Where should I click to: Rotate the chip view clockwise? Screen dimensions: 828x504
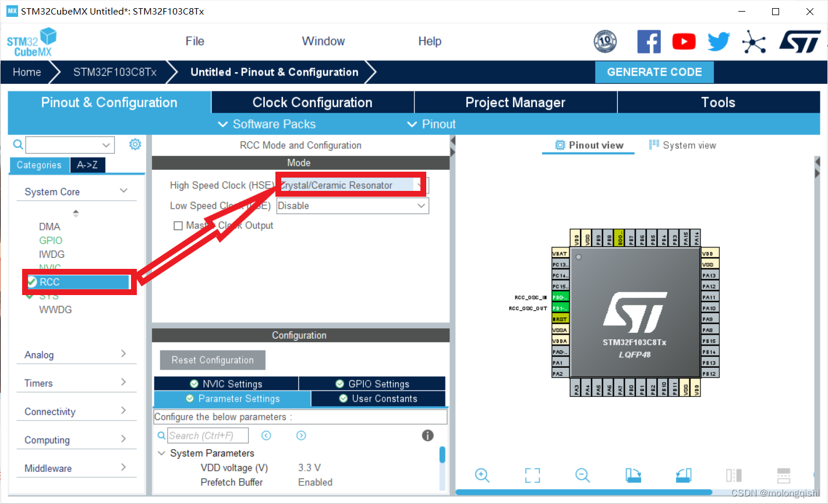pyautogui.click(x=633, y=475)
